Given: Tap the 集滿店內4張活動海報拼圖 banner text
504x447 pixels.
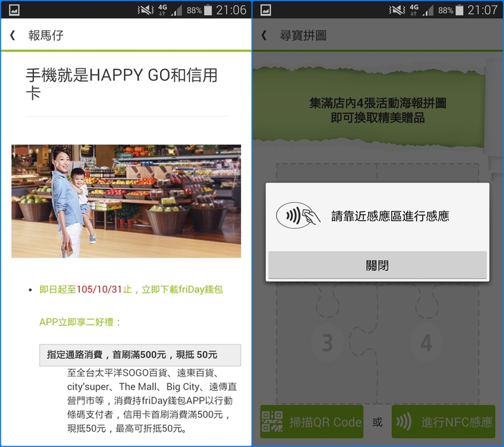Looking at the screenshot, I should (x=378, y=110).
